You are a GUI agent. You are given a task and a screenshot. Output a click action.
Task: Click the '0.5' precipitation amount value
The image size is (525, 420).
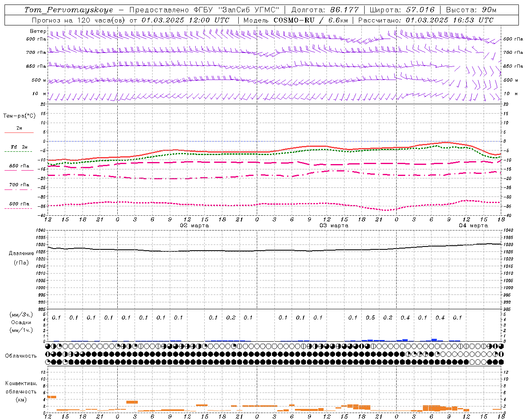(370, 317)
